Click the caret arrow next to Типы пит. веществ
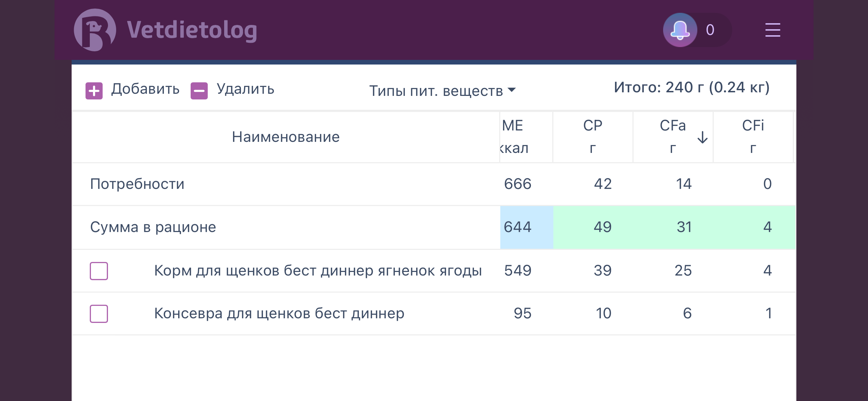Image resolution: width=868 pixels, height=401 pixels. pyautogui.click(x=512, y=90)
